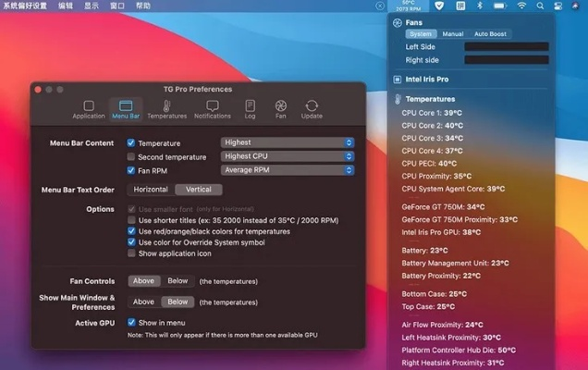Open the Log preferences tab
The image size is (588, 370).
tap(251, 109)
